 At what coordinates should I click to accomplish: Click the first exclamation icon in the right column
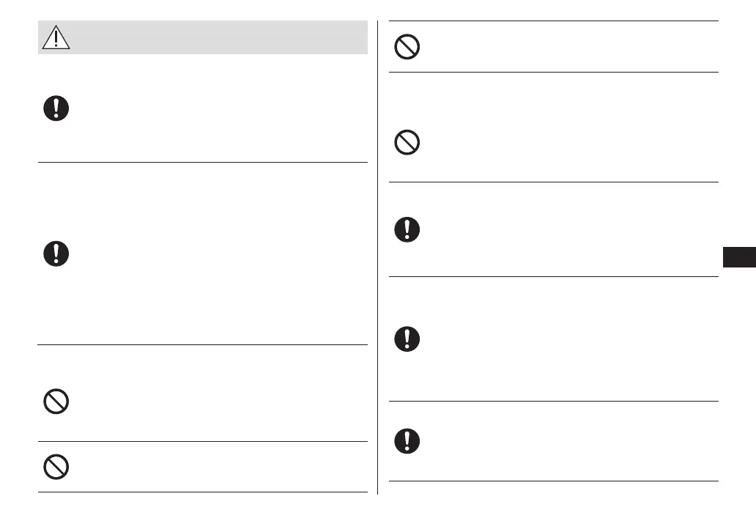(x=407, y=230)
